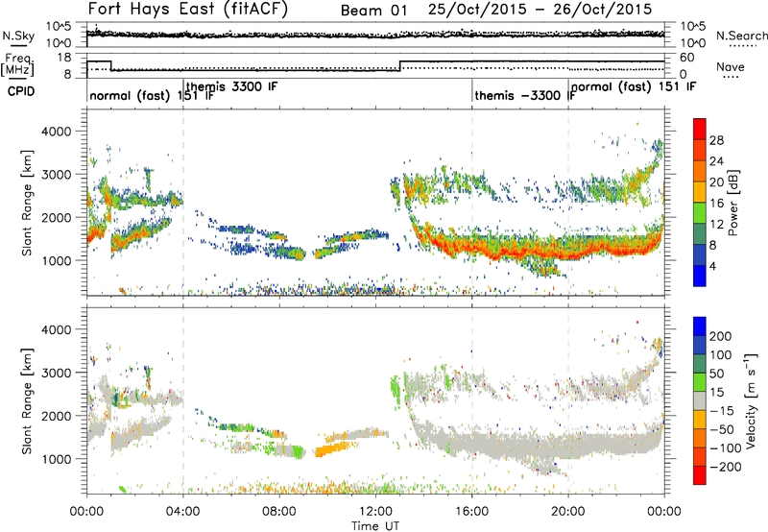Click the '4000' tick on the power panel axis
Image resolution: width=768 pixels, height=532 pixels.
(56, 131)
